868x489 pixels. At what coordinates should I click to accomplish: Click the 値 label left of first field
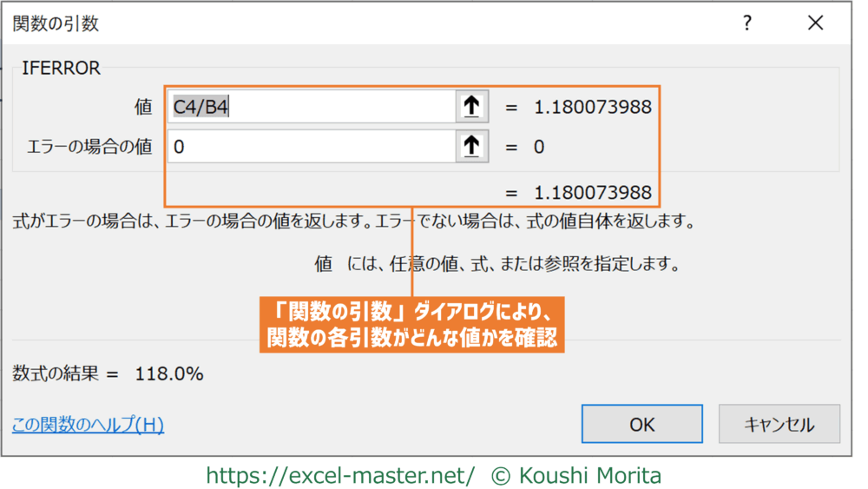pyautogui.click(x=142, y=107)
